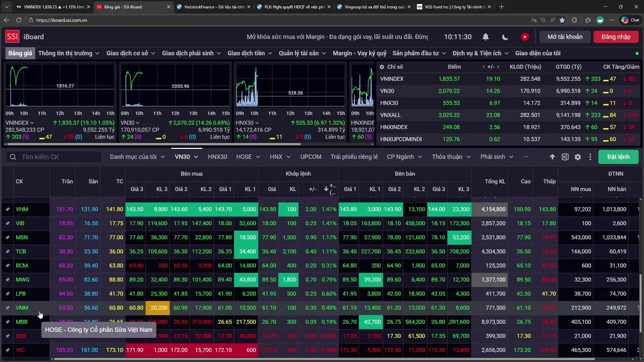Open browser favorites list
Viewport: 644px width, 362px height.
[587, 20]
